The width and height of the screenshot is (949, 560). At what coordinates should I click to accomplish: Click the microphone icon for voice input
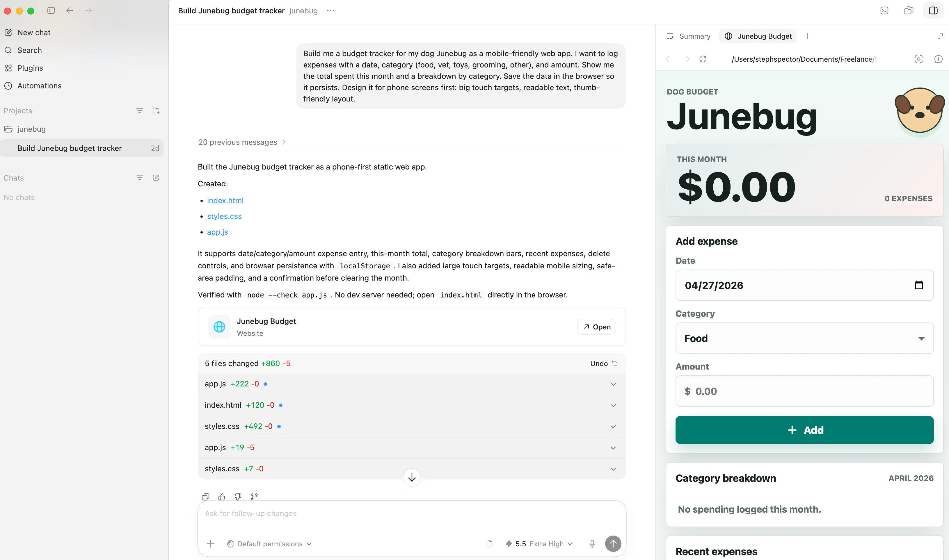click(x=592, y=544)
